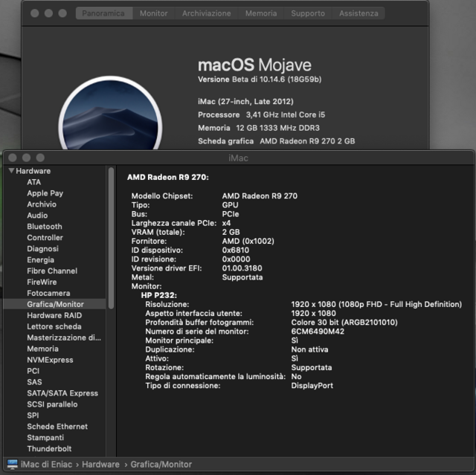Viewport: 476px width, 475px height.
Task: Click the Versione driver EFI value 01.00.3180
Action: coord(242,268)
